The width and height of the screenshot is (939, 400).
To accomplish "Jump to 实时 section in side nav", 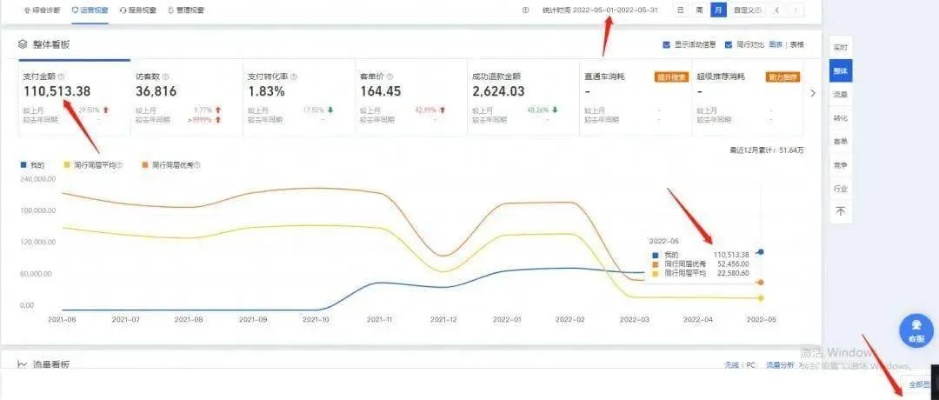I will coord(840,47).
